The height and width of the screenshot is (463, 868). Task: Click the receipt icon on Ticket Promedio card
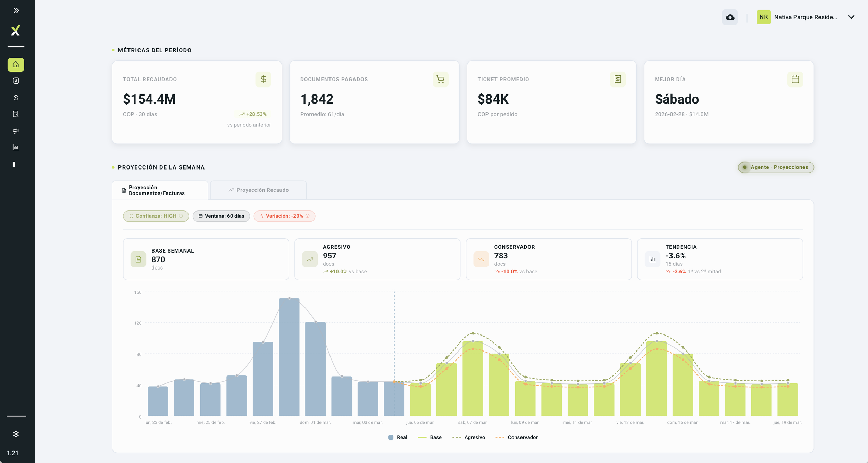pyautogui.click(x=618, y=79)
